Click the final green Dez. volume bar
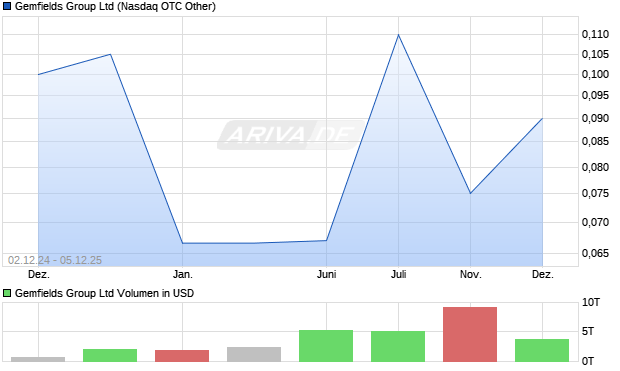 [x=542, y=350]
